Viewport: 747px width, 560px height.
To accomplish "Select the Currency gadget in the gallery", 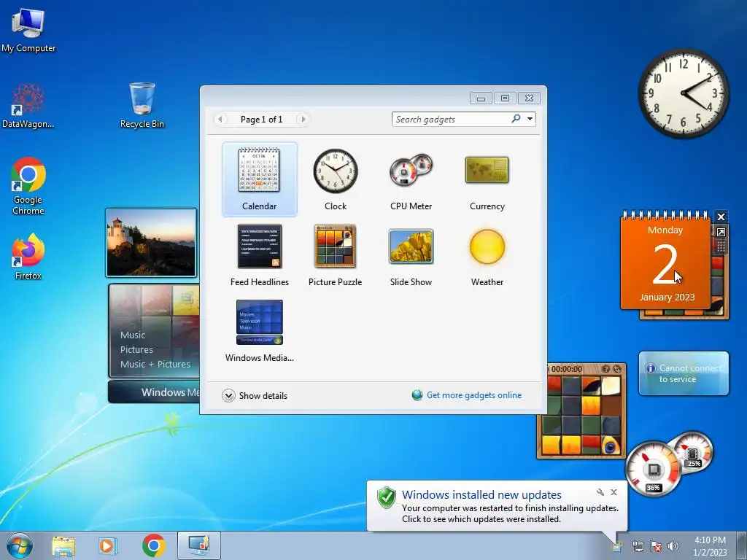I will pos(487,179).
